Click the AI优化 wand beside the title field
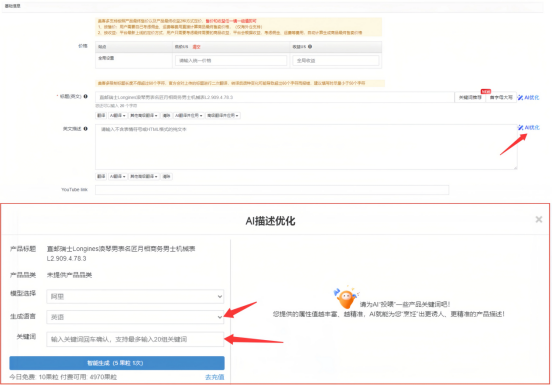This screenshot has height=385, width=552. (528, 97)
